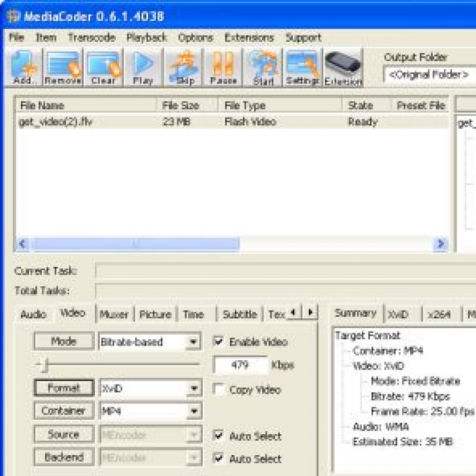Click the File Type column header

click(x=280, y=106)
